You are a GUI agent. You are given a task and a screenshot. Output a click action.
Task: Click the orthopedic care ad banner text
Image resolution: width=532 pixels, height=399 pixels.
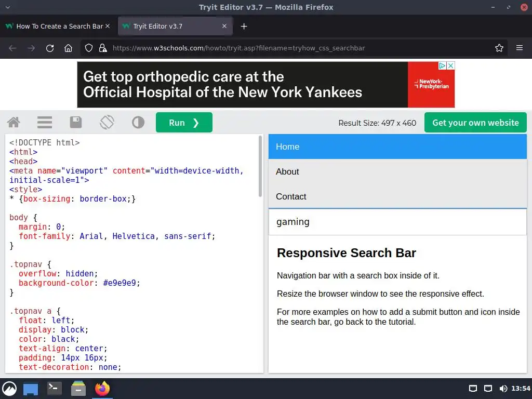[x=222, y=85]
